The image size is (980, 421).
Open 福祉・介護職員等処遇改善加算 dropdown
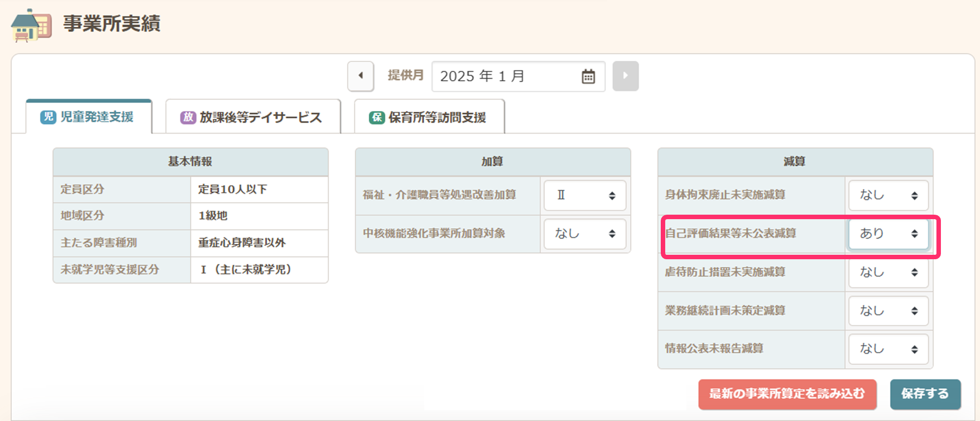(585, 195)
